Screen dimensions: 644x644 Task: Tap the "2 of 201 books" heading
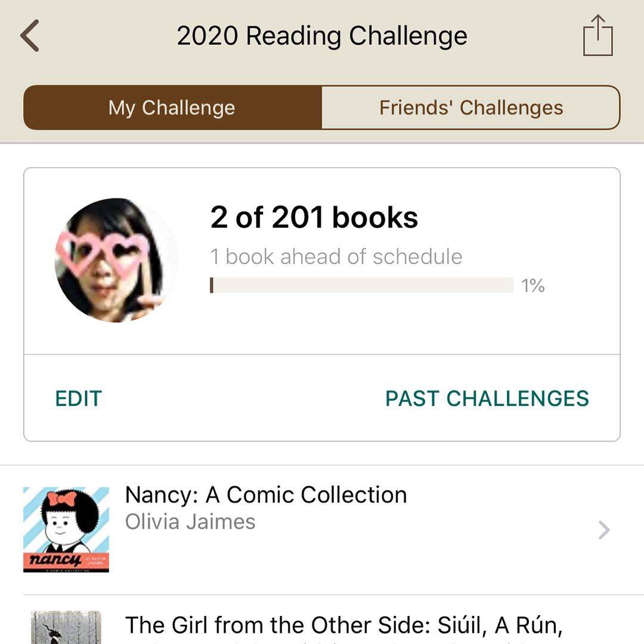pyautogui.click(x=314, y=218)
